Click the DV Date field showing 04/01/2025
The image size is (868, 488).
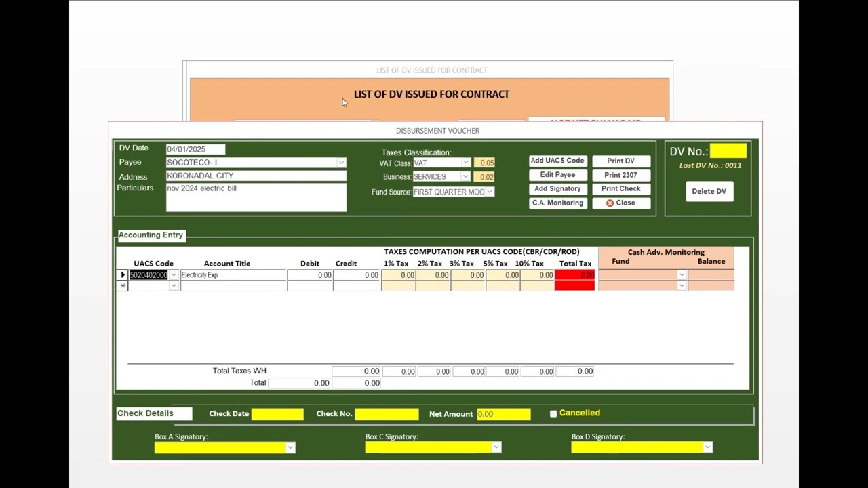pos(195,149)
